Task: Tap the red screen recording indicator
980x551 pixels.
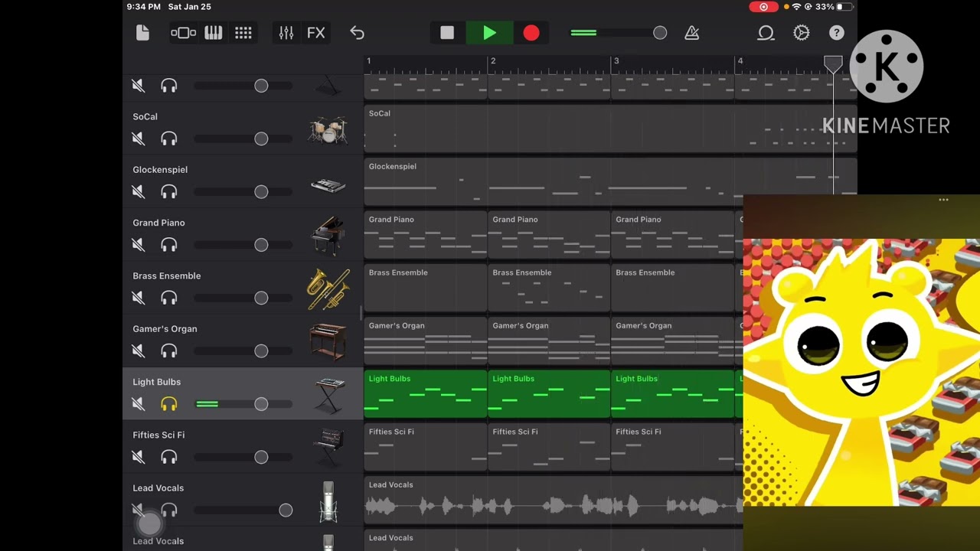Action: pos(763,7)
